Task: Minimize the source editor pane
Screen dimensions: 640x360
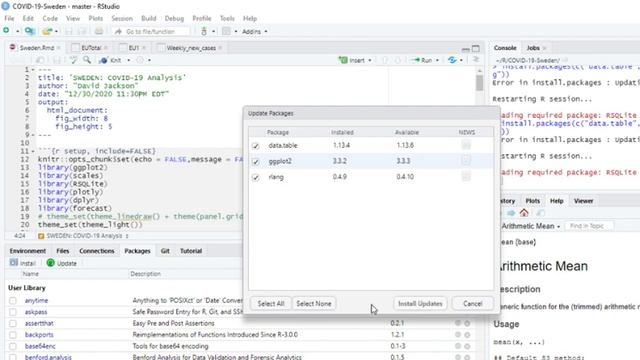Action: tap(465, 49)
